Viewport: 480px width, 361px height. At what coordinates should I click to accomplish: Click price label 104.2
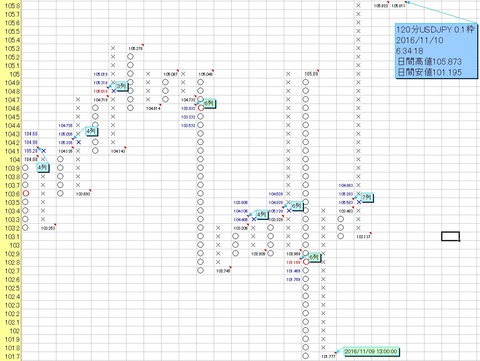[12, 143]
